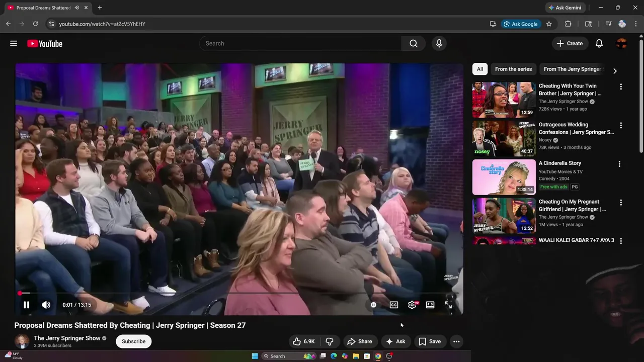Open options for Cheating On My Pregnant Girlfriend

point(621,203)
